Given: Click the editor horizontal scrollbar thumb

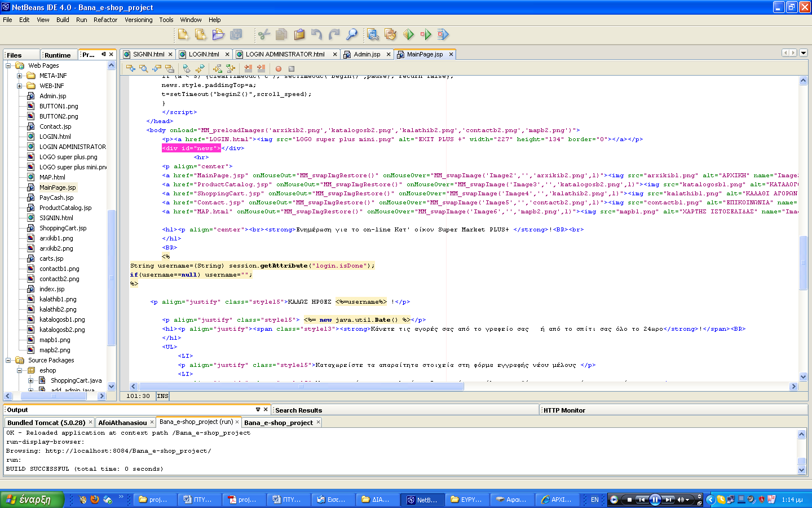Looking at the screenshot, I should (x=301, y=387).
